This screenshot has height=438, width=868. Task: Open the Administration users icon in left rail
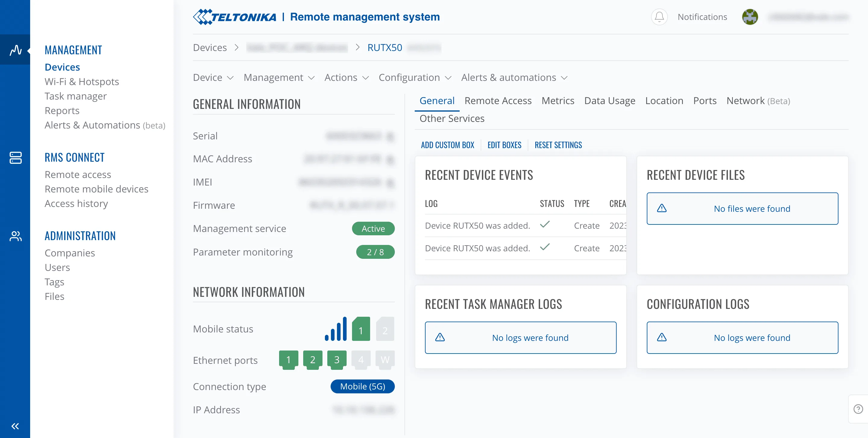[x=15, y=236]
